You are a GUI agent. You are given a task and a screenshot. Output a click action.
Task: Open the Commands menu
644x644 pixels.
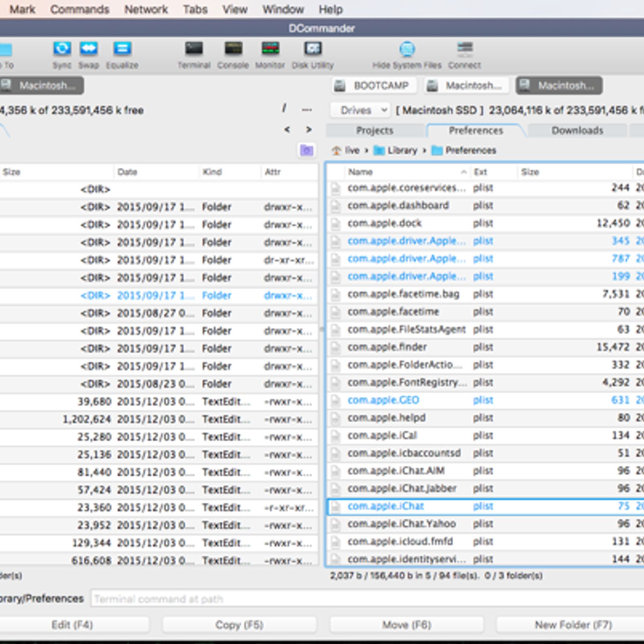80,9
